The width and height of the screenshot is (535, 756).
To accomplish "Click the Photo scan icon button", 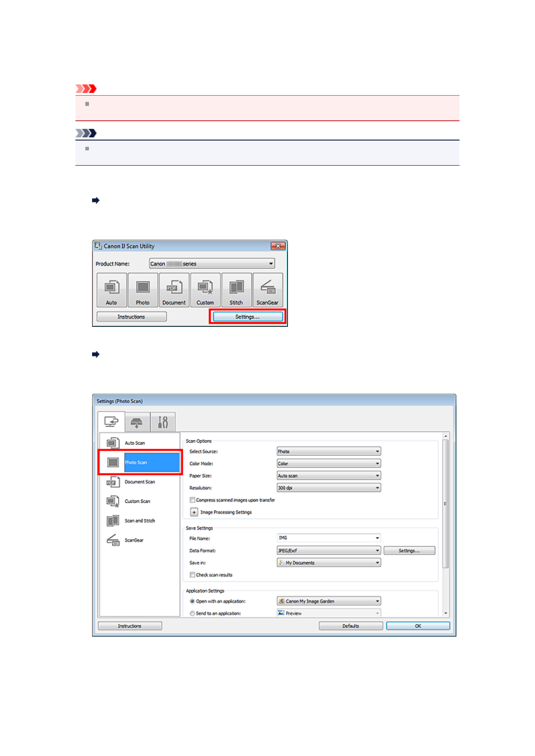I will click(x=143, y=290).
